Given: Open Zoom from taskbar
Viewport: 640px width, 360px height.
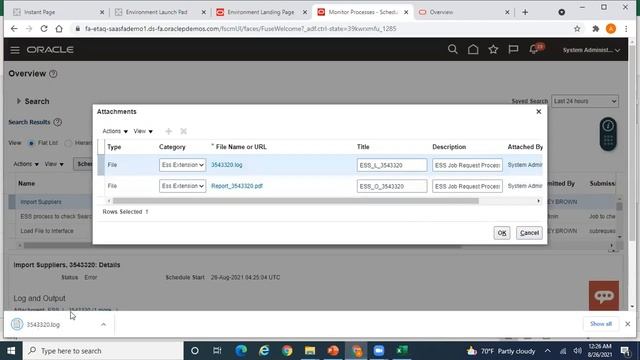Looking at the screenshot, I should coord(379,351).
